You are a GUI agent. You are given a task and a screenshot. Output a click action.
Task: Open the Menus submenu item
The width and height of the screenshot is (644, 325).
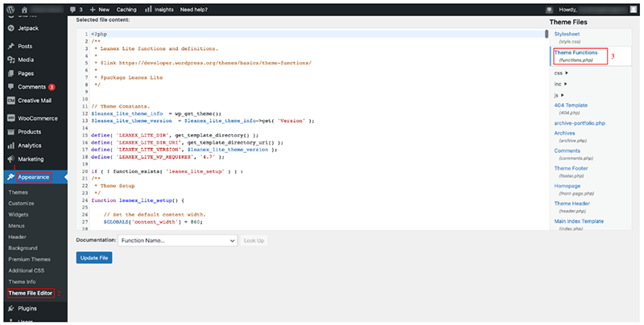tap(16, 226)
